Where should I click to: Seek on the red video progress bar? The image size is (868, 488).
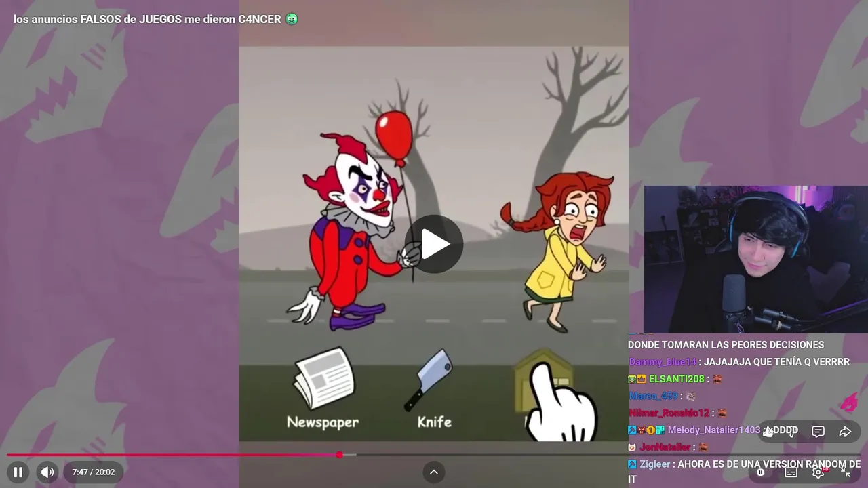pyautogui.click(x=434, y=455)
